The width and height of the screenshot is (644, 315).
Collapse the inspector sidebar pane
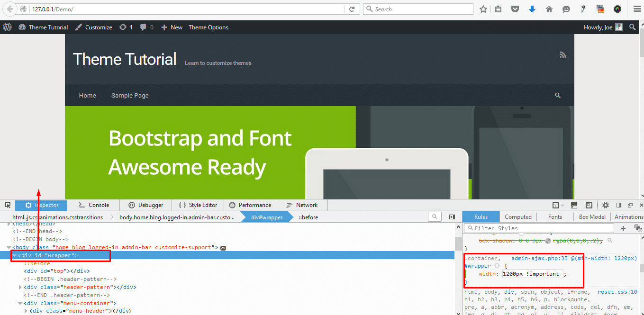[x=452, y=217]
